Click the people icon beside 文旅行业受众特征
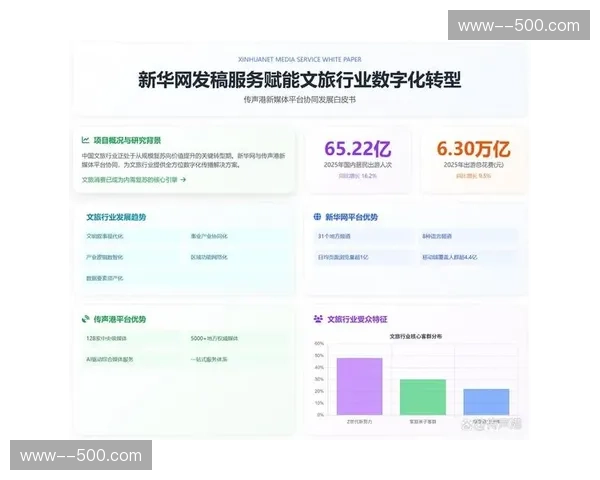The image size is (600, 480). pos(318,319)
